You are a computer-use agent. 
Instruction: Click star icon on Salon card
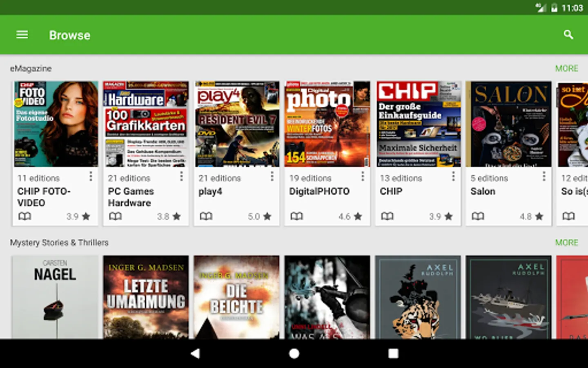tap(539, 216)
